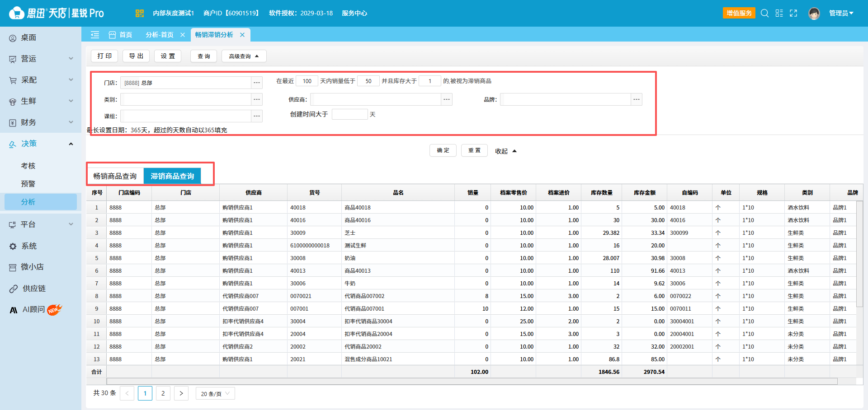Open 增值服务 value-added services
The height and width of the screenshot is (410, 868).
pos(739,13)
